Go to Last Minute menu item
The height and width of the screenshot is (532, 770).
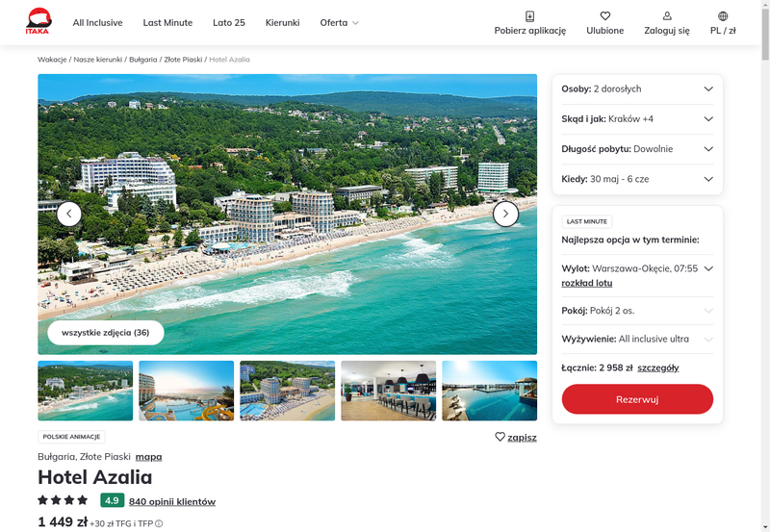click(x=167, y=22)
